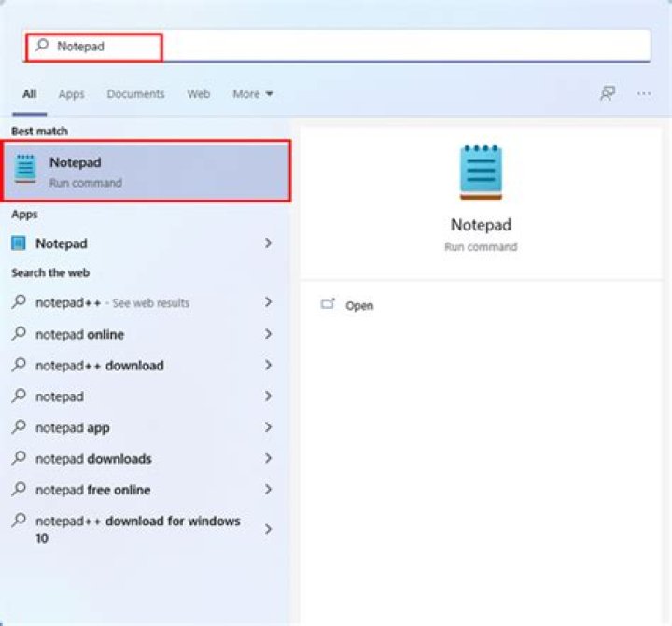Select the 'notepad online' suggestion

point(144,334)
